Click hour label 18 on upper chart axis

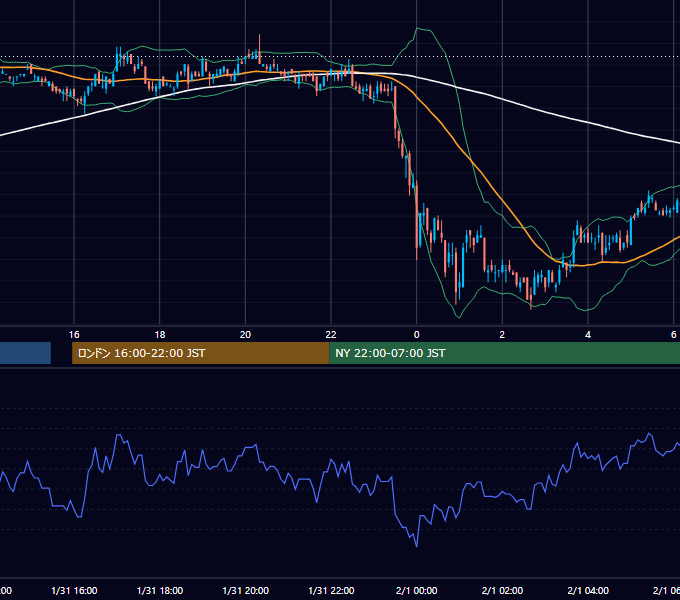[x=160, y=335]
